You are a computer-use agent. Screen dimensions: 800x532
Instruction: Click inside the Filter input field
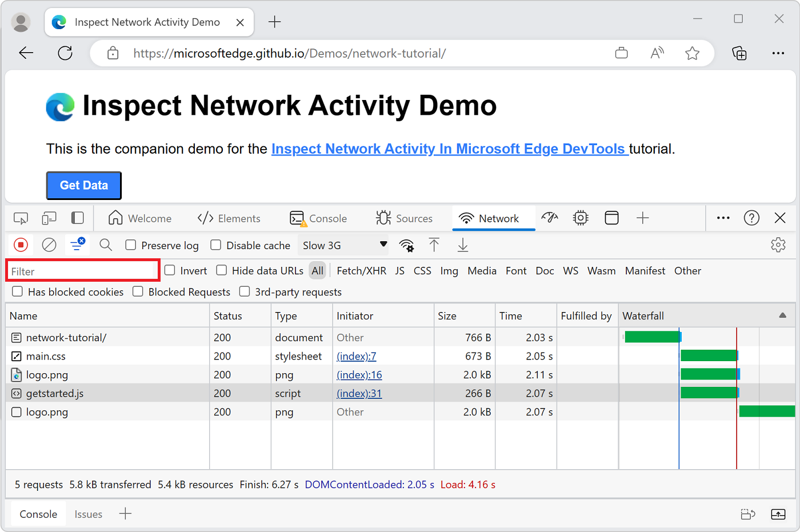(82, 270)
